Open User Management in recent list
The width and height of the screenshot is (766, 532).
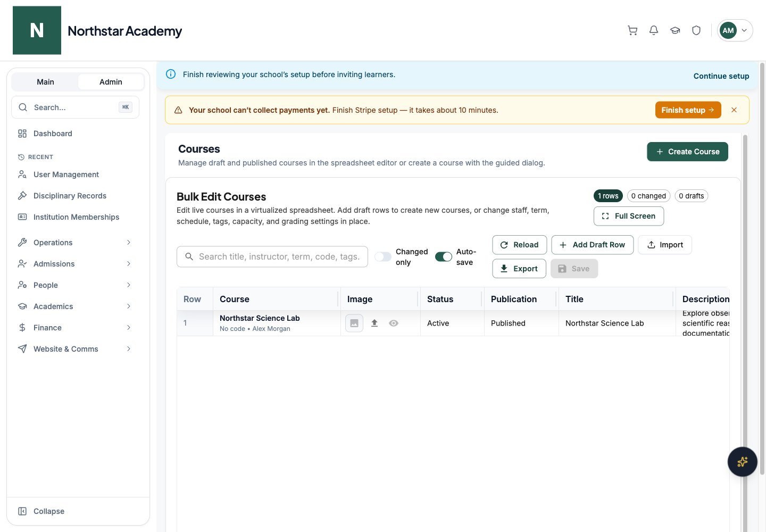point(75,174)
